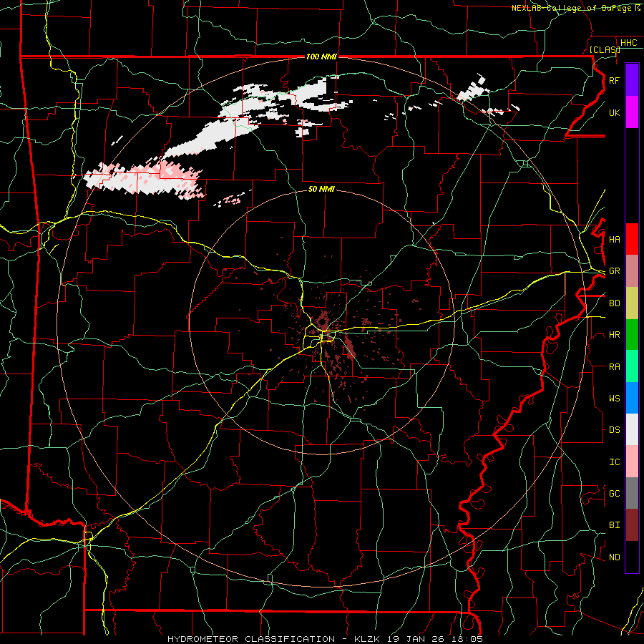Click the red HA legend color swatch
This screenshot has width=644, height=644.
632,239
